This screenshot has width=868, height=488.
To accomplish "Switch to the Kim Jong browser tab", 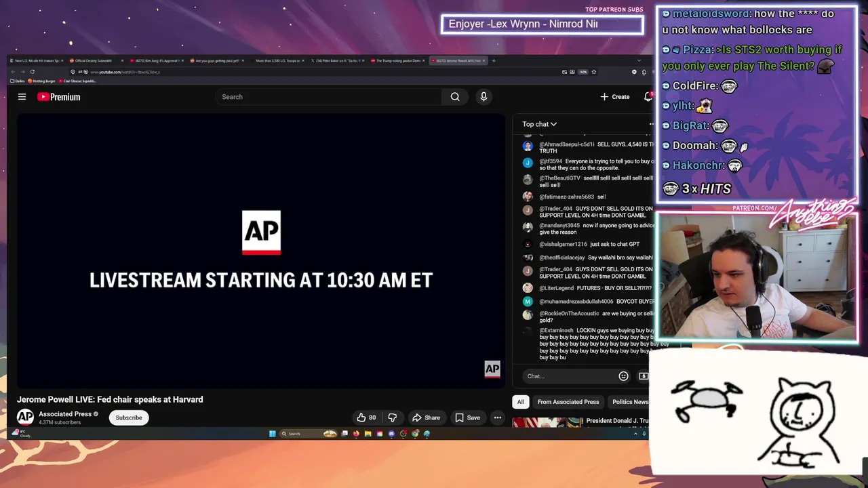I will click(x=156, y=61).
